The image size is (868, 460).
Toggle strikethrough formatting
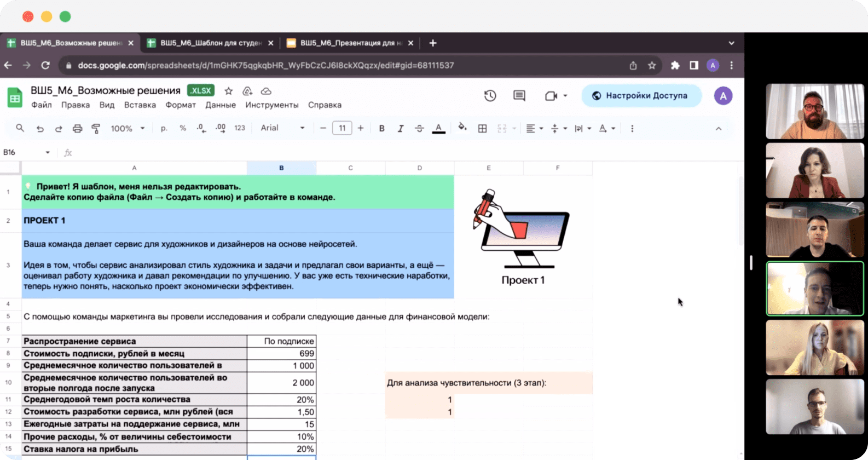(419, 129)
